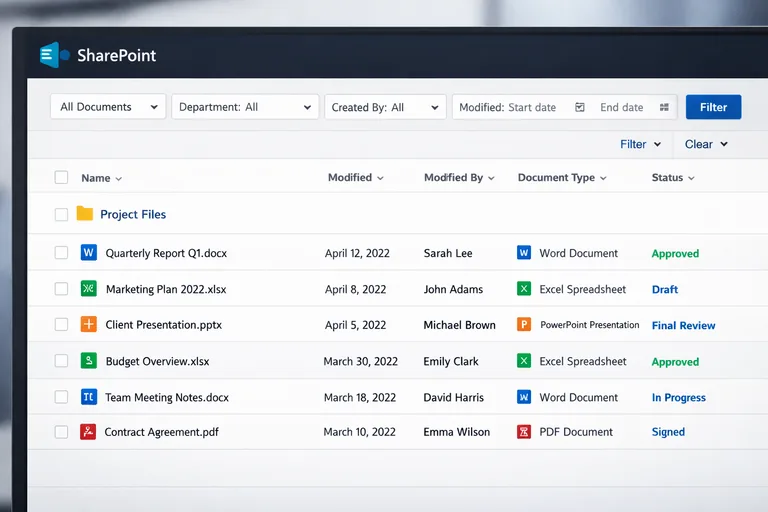Click the PowerPoint Presentation type text
Viewport: 768px width, 512px height.
click(x=590, y=325)
